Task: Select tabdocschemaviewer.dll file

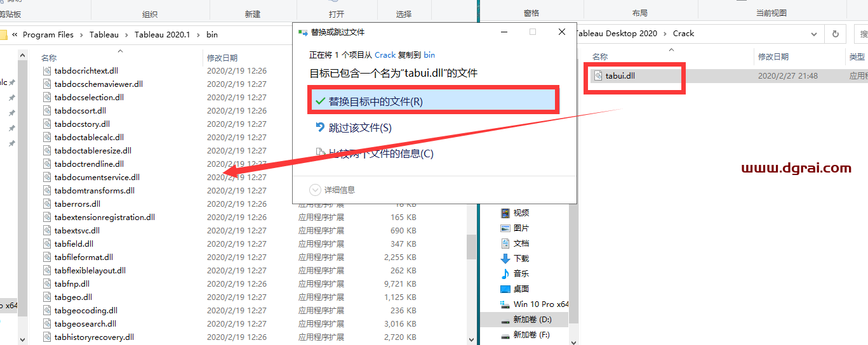Action: tap(98, 84)
